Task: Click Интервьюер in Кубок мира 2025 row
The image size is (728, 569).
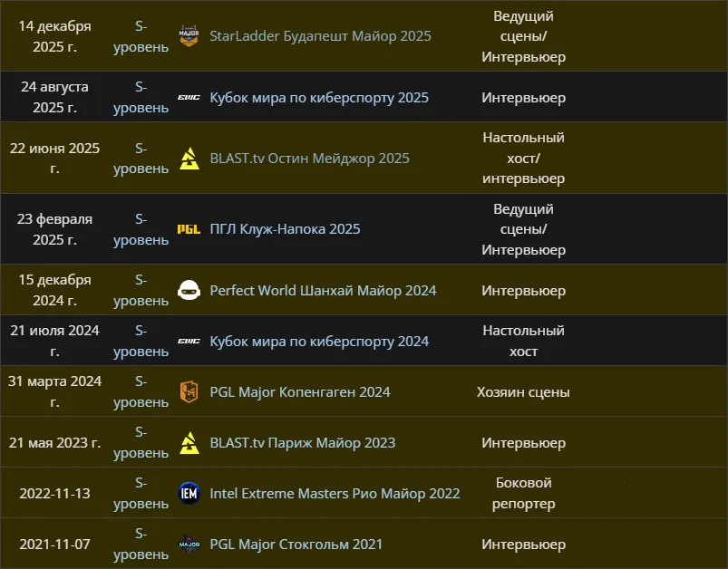Action: point(523,98)
